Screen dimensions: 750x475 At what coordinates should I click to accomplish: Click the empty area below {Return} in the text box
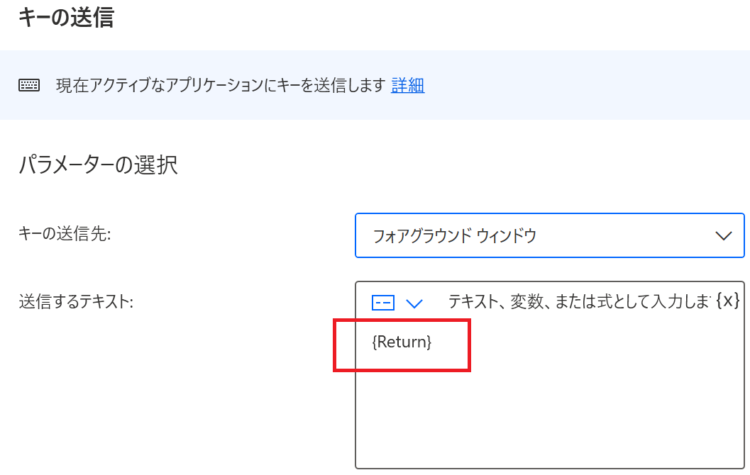pos(550,416)
